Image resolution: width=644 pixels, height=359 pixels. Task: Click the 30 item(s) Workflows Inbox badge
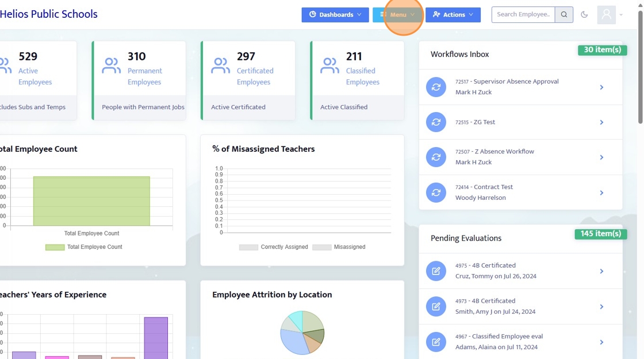(x=602, y=49)
